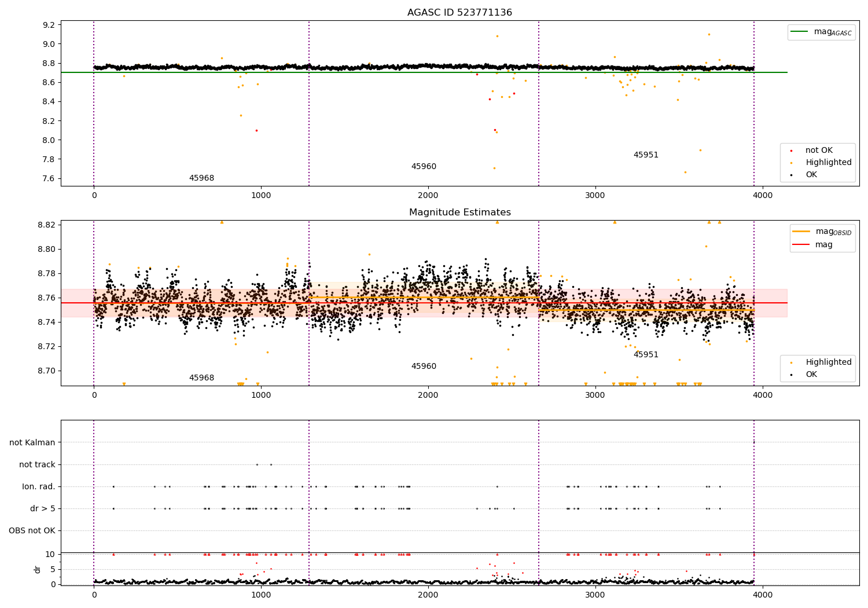
Task: Click the 'Ion. rad.' row label
Action: click(x=39, y=486)
